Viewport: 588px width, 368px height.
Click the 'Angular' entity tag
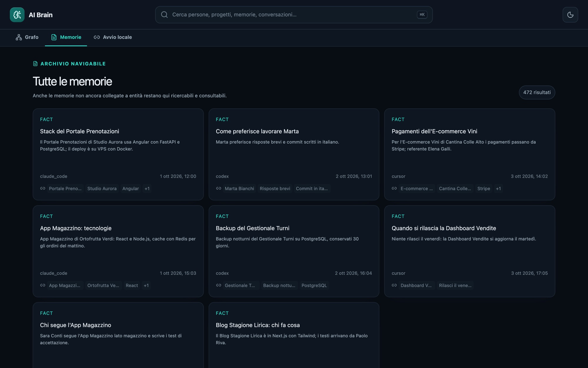click(131, 189)
